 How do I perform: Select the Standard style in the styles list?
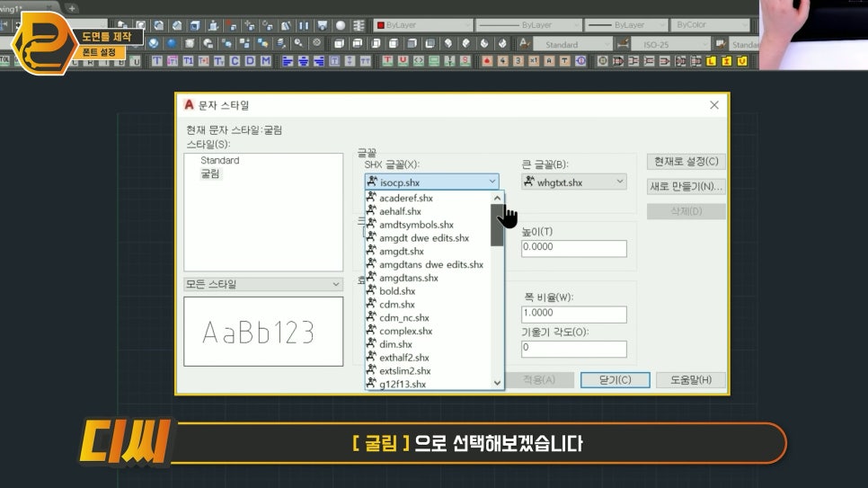click(220, 160)
